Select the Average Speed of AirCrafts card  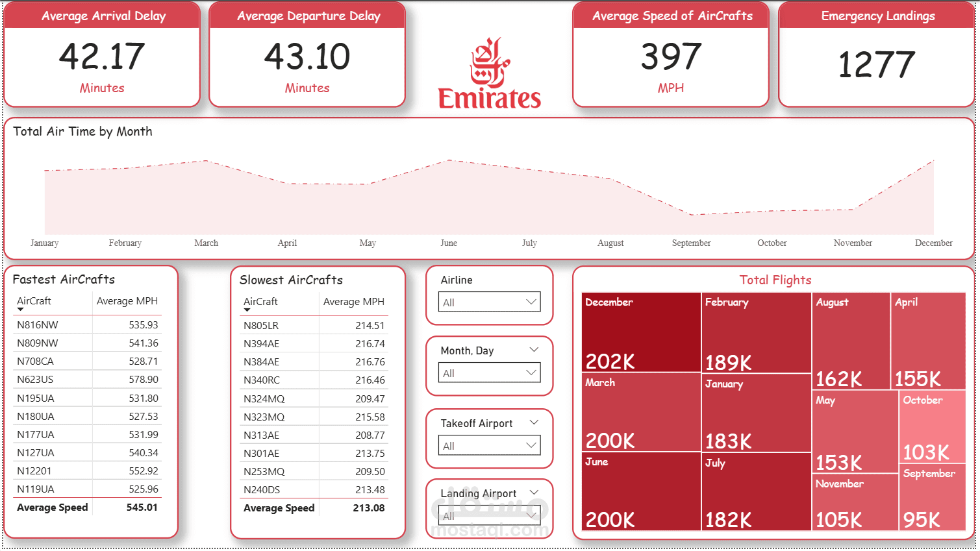(671, 55)
